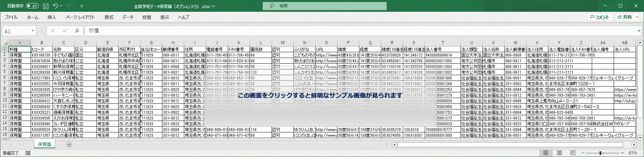The image size is (644, 157).
Task: Switch to Page Layout view icon
Action: point(559,153)
